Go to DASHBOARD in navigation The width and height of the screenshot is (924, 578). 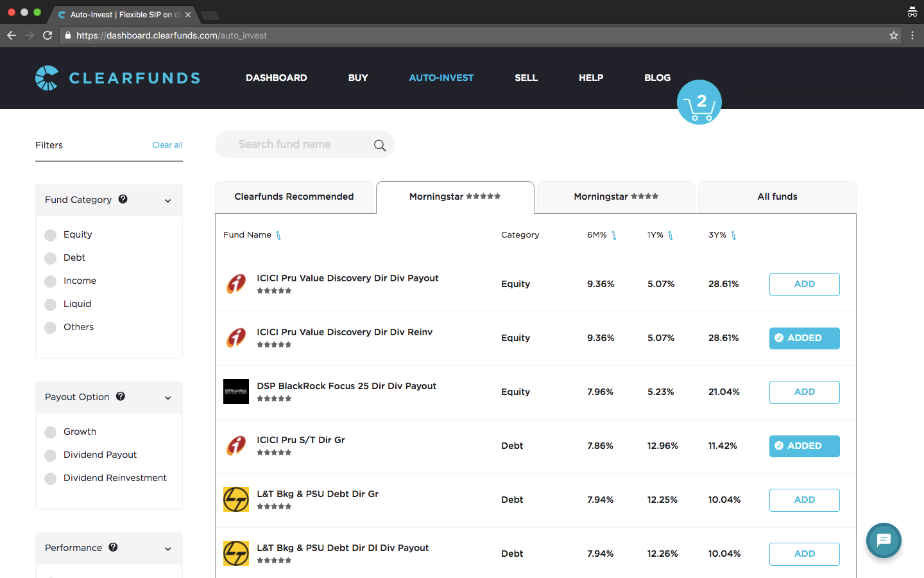pos(277,78)
